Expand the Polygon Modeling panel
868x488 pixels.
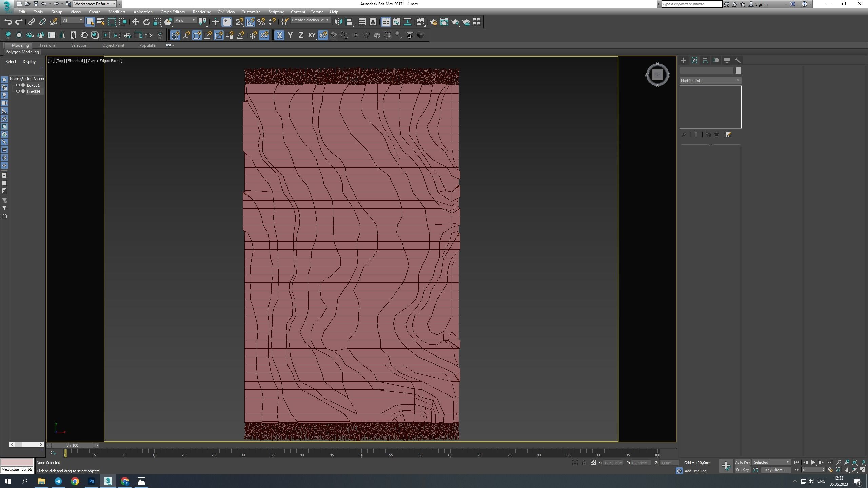tap(22, 52)
